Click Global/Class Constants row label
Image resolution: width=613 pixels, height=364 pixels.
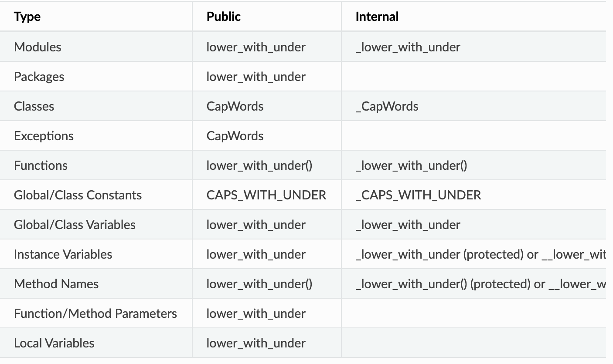pos(78,195)
